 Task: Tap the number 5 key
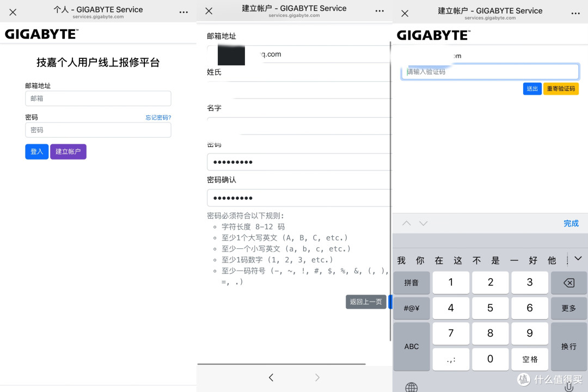490,308
